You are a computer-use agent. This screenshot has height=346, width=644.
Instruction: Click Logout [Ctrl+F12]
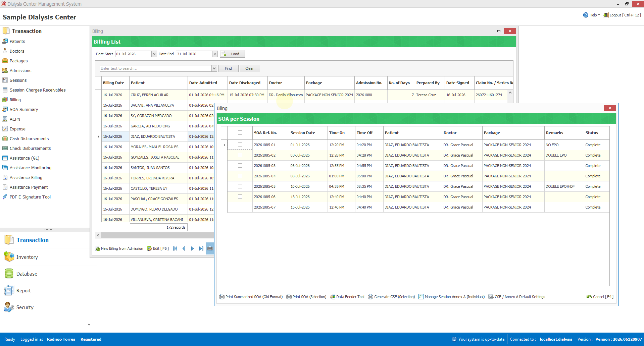click(x=622, y=15)
